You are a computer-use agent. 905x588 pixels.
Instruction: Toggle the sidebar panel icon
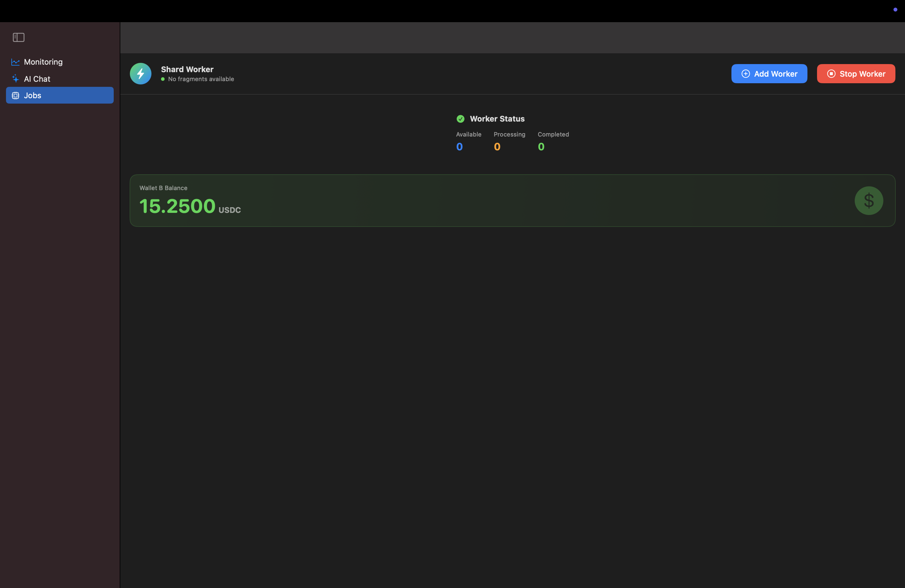[x=18, y=37]
